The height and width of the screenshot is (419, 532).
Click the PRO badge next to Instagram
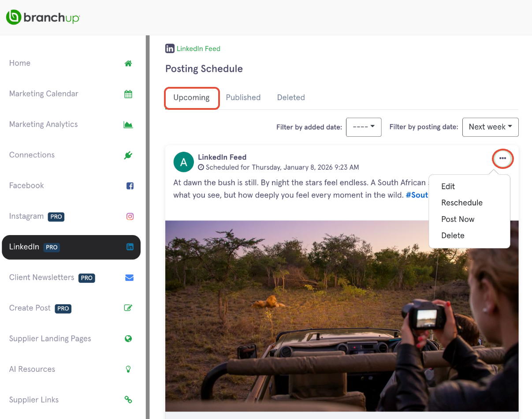tap(56, 217)
